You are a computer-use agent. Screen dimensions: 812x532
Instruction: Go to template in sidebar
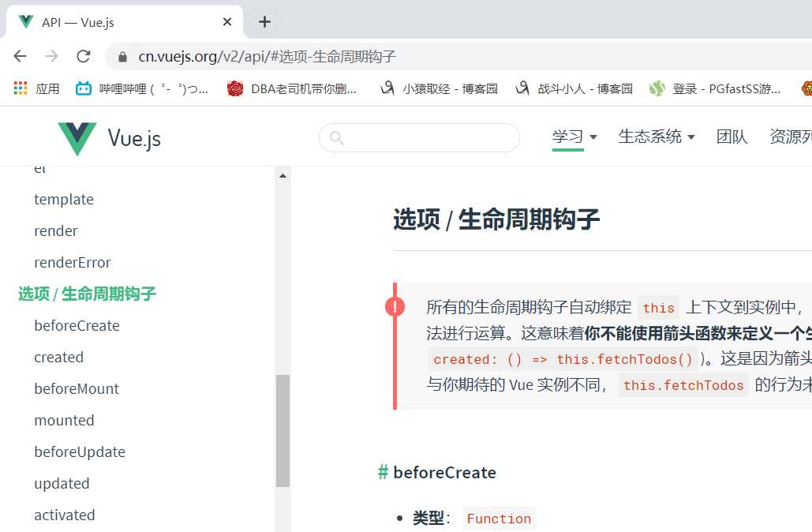(x=64, y=200)
